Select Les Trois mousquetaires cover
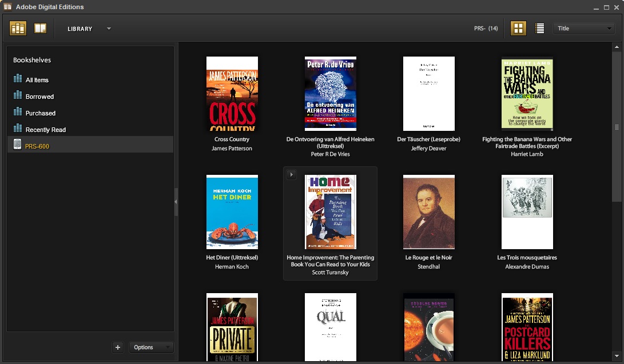The image size is (624, 364). [527, 212]
